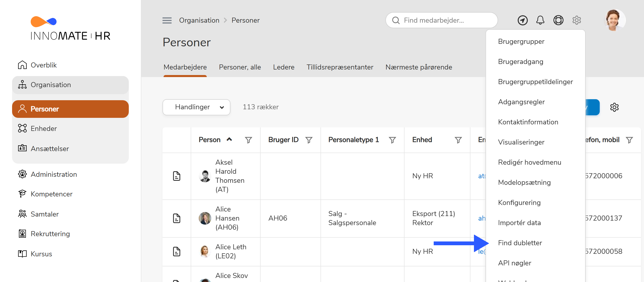Open Organisation in the sidebar
Image resolution: width=644 pixels, height=282 pixels.
point(70,85)
